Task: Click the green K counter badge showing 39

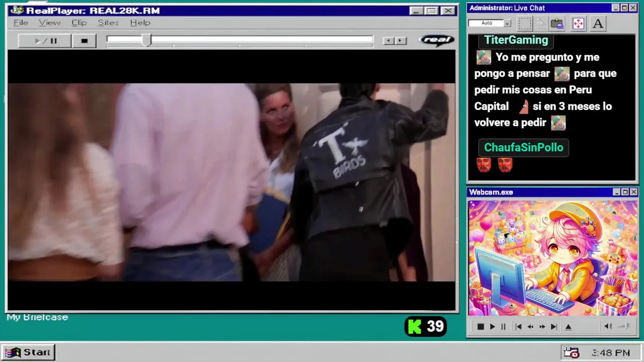Action: (426, 327)
